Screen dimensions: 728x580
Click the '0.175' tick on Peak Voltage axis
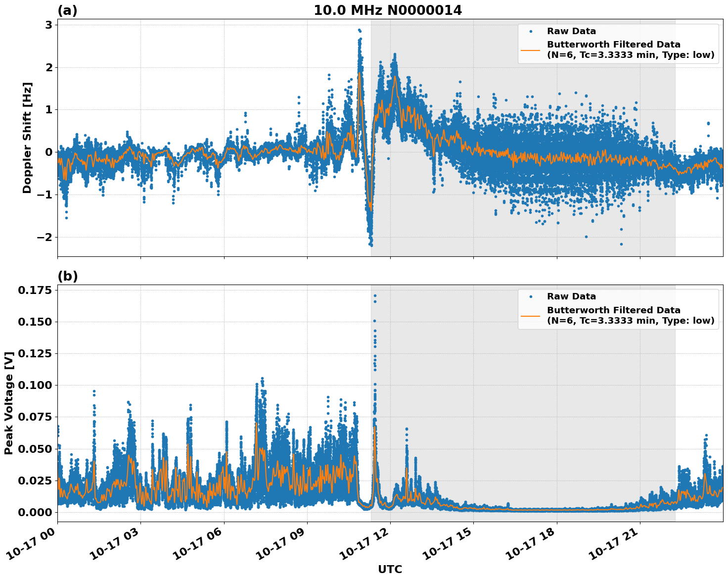[x=35, y=290]
